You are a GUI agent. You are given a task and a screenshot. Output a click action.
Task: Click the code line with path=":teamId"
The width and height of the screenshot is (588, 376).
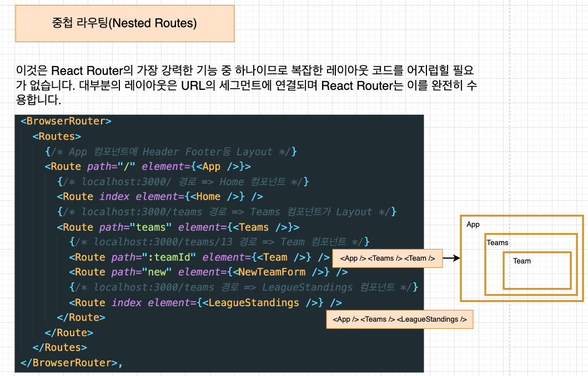click(199, 257)
